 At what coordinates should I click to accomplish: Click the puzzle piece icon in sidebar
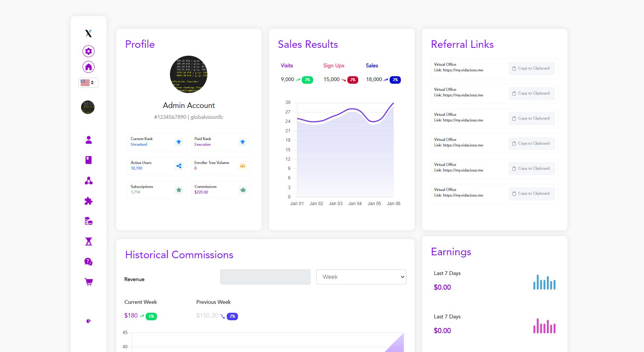(x=89, y=201)
